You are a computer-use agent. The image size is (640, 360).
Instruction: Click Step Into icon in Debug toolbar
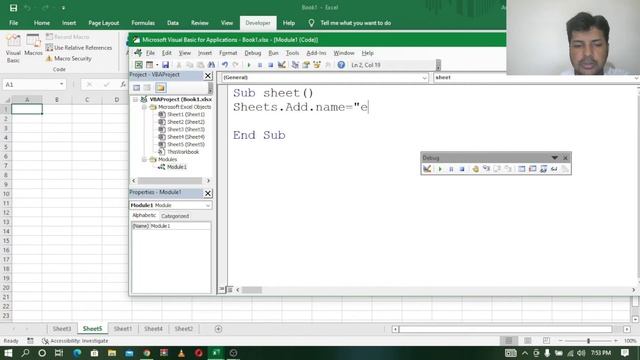click(486, 169)
